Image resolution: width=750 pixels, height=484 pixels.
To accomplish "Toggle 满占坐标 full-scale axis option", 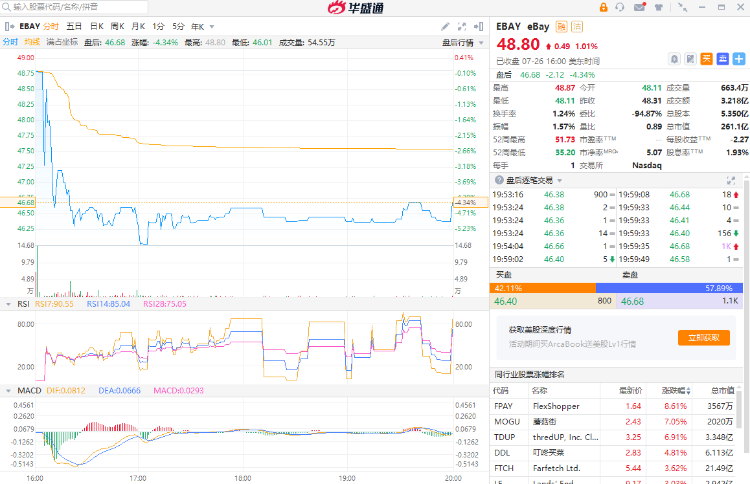I will click(x=62, y=42).
